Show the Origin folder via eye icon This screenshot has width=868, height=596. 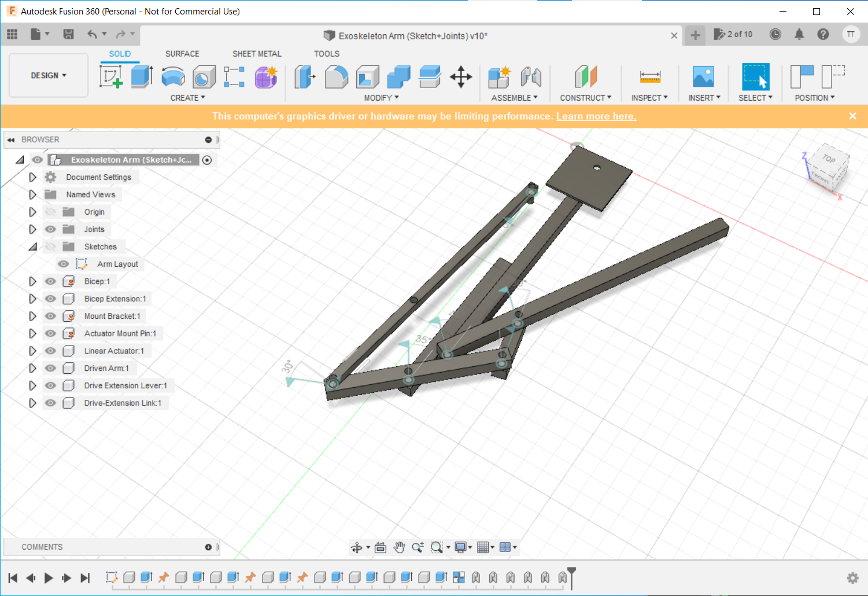point(51,212)
